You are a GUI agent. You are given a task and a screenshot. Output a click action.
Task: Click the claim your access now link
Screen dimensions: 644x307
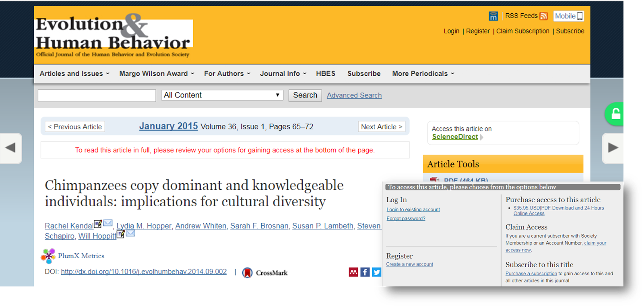pyautogui.click(x=555, y=246)
